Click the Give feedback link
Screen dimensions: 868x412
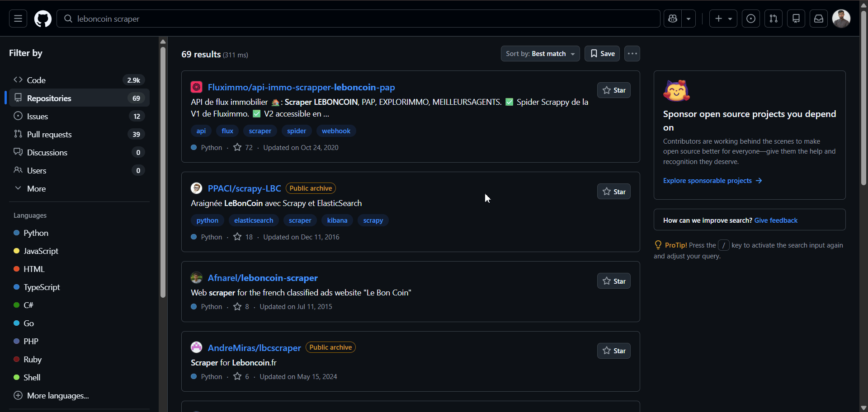[x=776, y=220]
